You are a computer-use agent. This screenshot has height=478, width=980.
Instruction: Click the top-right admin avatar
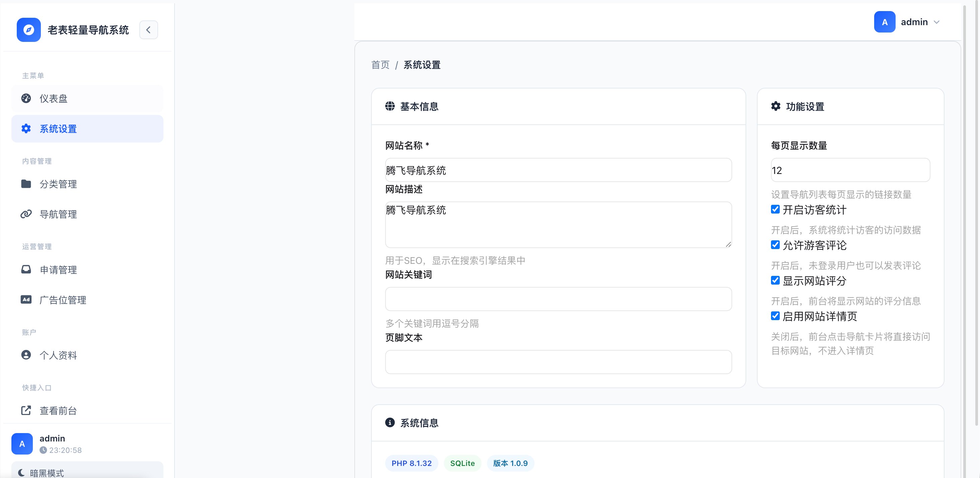[x=885, y=22]
